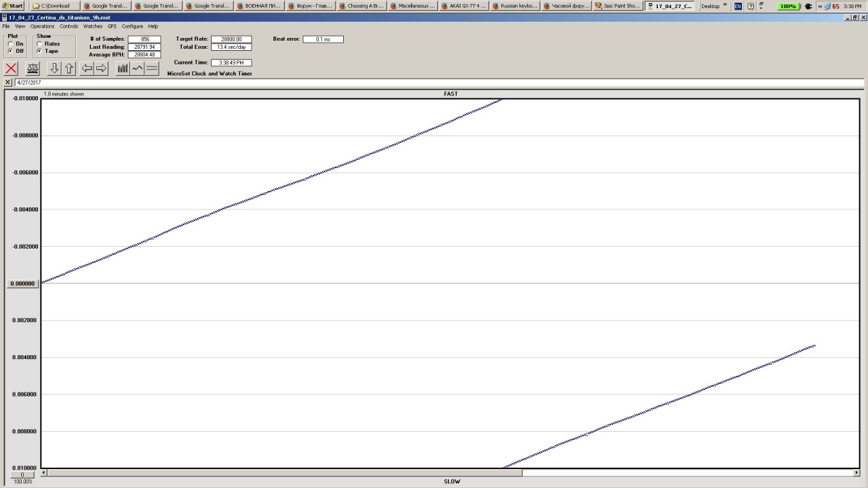Image resolution: width=868 pixels, height=488 pixels.
Task: Turn Plot On radio button
Action: [11, 44]
